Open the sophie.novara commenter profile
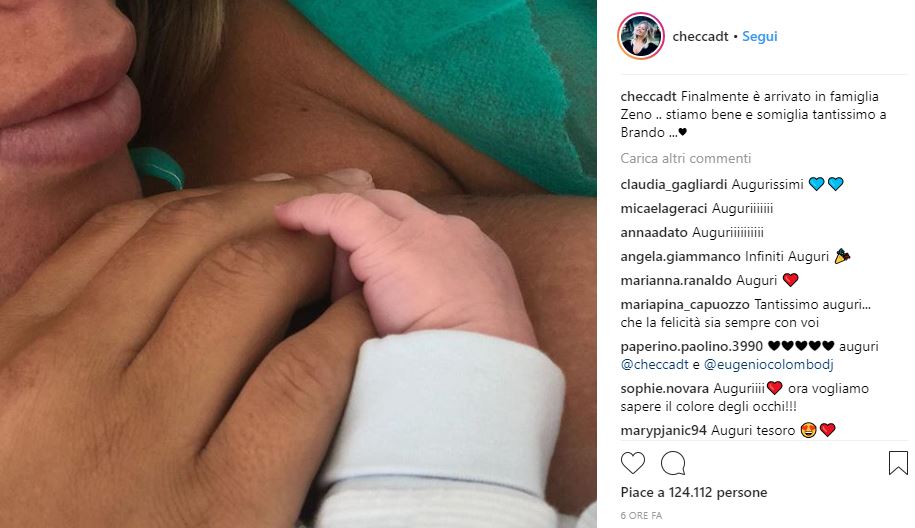 pos(665,389)
